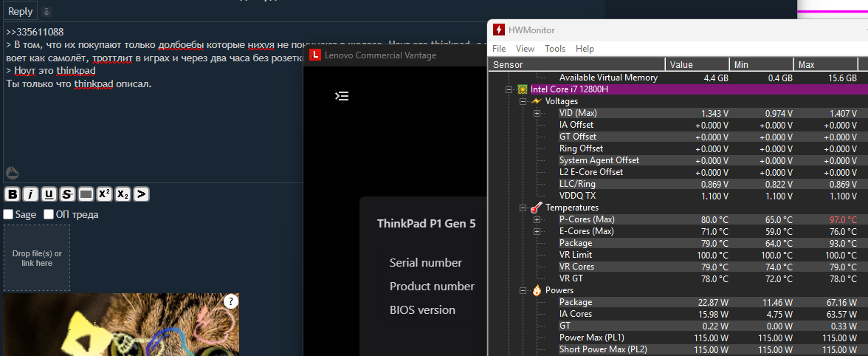Screen dimensions: 868x356
Task: Apply spoiler formatting button
Action: coord(86,194)
